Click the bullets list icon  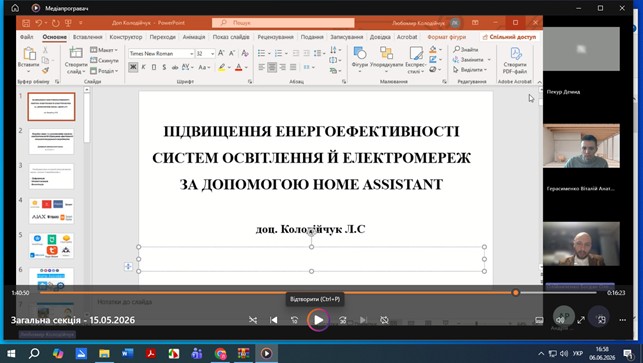(261, 53)
